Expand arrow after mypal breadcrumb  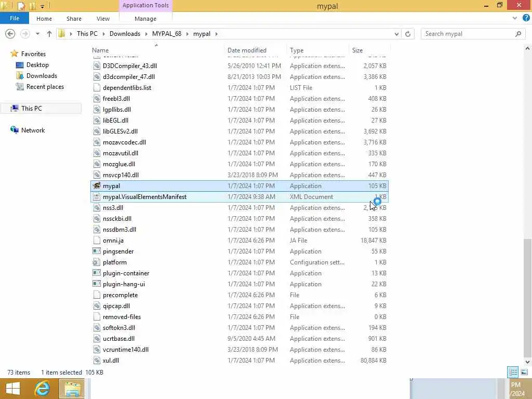pos(216,34)
